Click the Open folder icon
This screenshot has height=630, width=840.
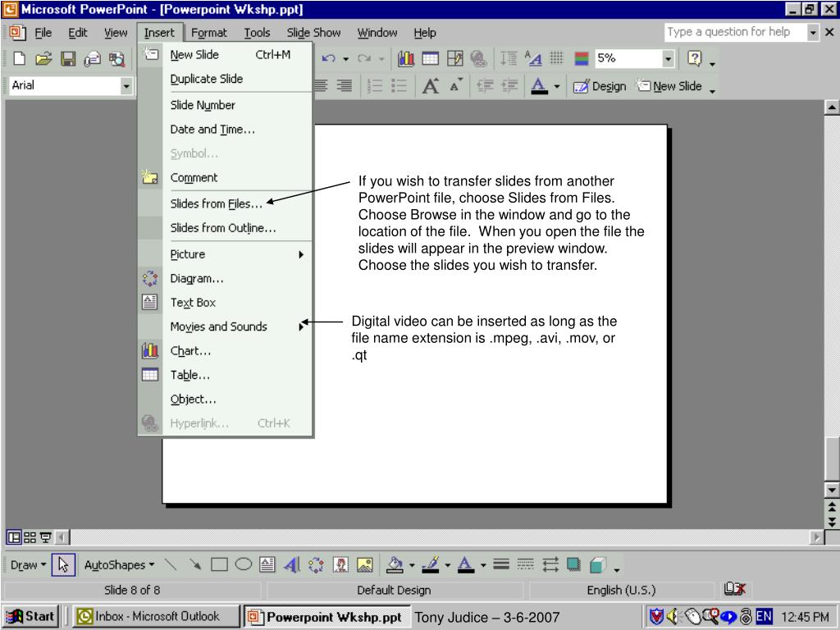pyautogui.click(x=43, y=58)
